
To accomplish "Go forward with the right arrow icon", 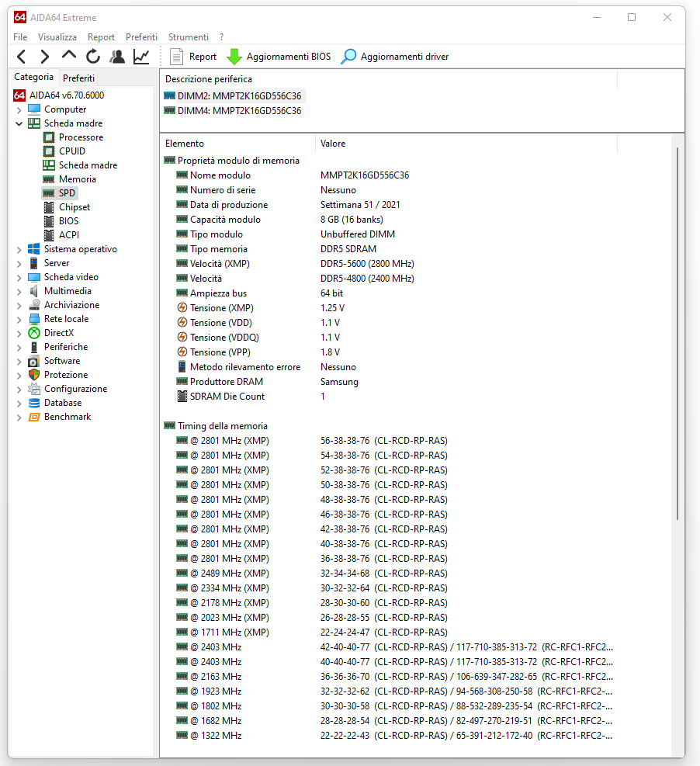I will (x=44, y=57).
